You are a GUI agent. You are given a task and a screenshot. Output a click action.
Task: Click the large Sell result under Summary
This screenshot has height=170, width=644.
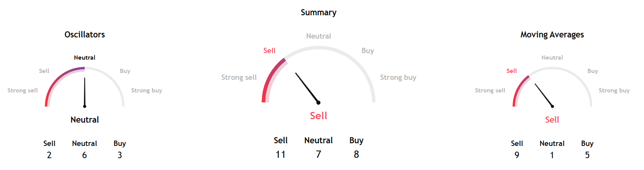318,116
